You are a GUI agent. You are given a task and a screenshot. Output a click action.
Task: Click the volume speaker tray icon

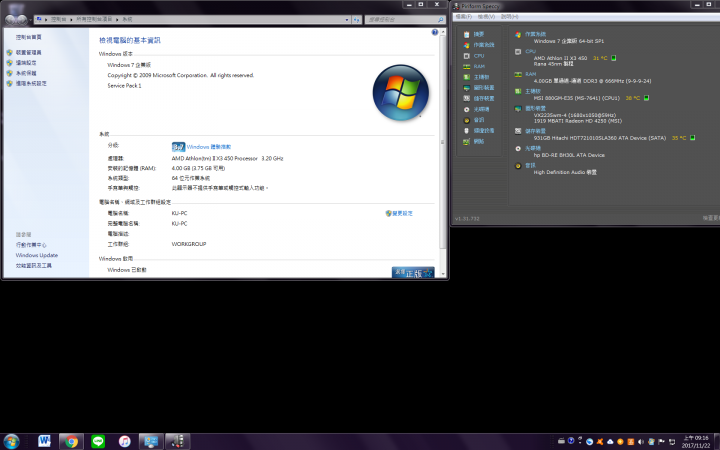pyautogui.click(x=641, y=442)
